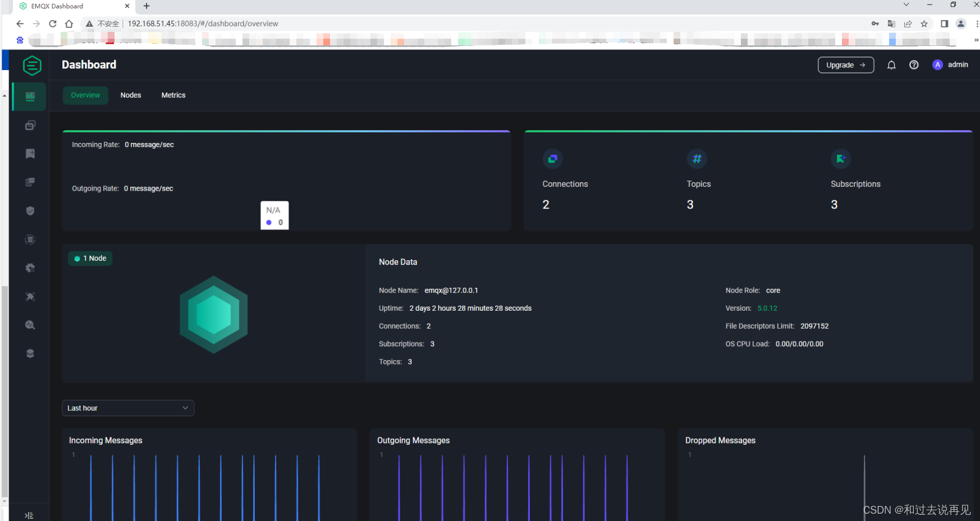Close the EMQX Dashboard browser tab
Screen dimensions: 980x521
pos(127,6)
